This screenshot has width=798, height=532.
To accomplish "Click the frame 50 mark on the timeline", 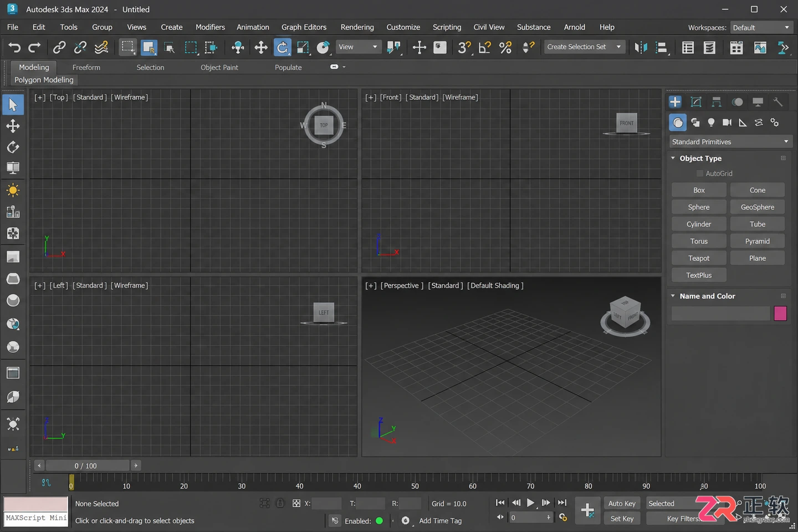I will coord(415,486).
